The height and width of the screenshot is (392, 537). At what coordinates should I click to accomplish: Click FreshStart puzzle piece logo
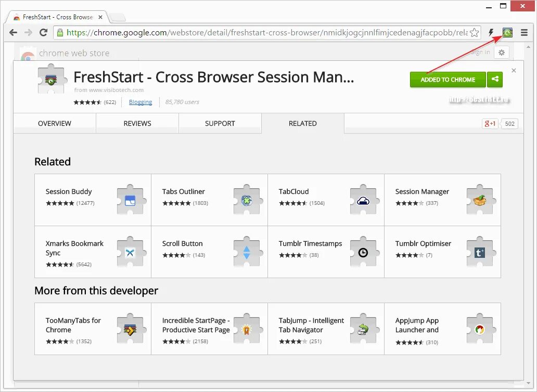click(x=52, y=79)
